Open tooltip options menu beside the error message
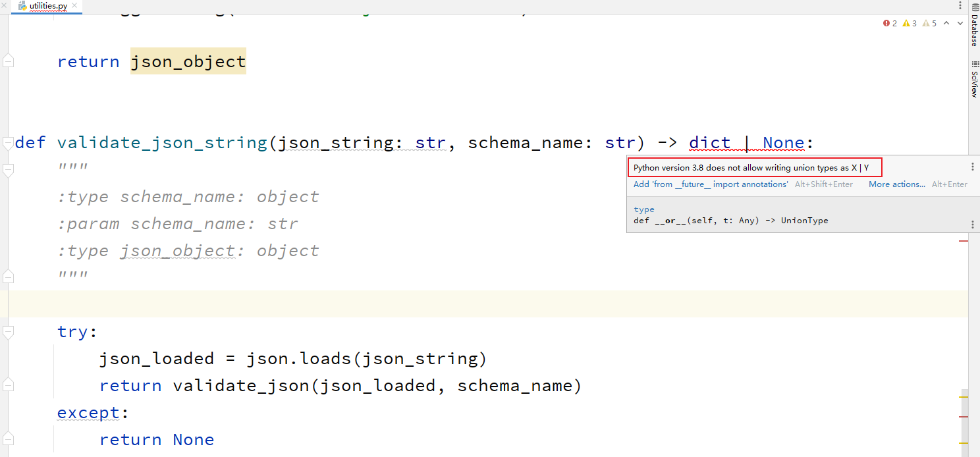 coord(973,167)
